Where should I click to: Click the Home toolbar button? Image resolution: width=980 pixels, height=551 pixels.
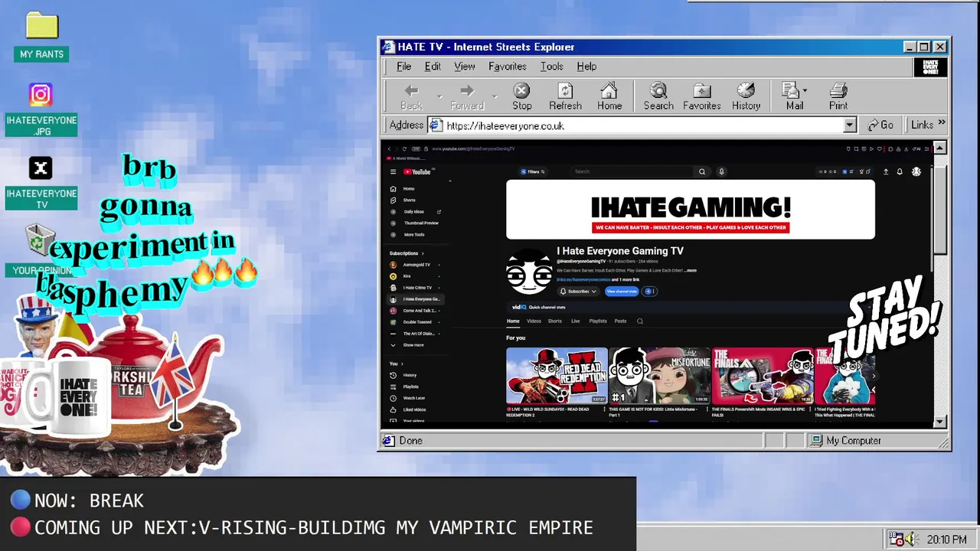(609, 96)
